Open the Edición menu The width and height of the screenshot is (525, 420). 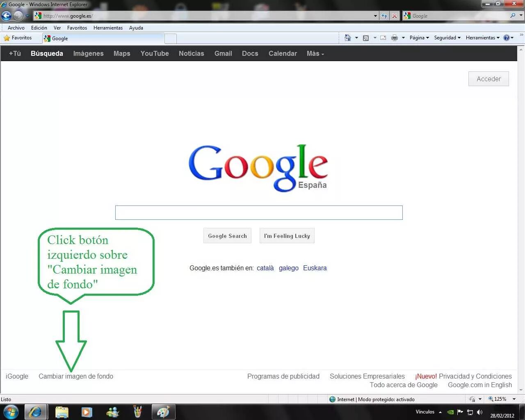point(39,28)
